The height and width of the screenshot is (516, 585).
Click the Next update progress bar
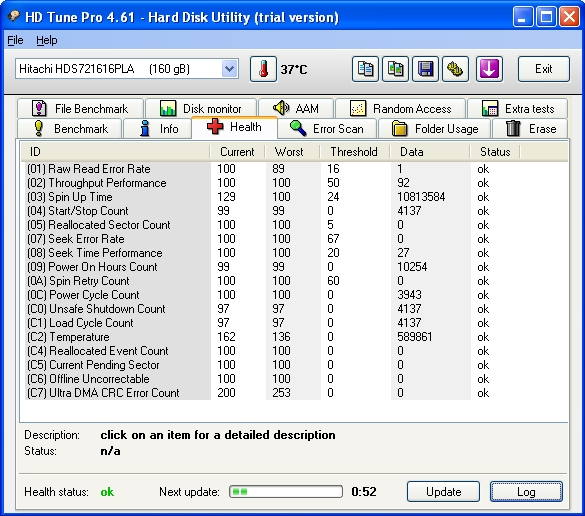click(x=286, y=492)
